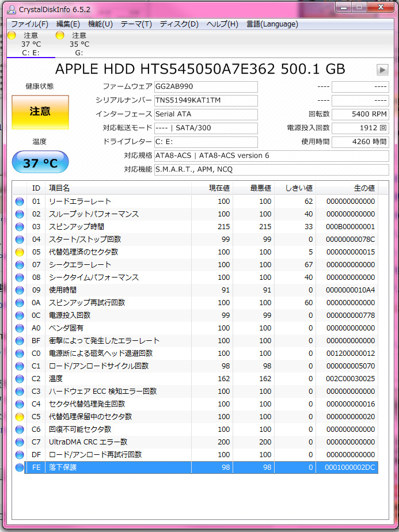Click status icon for 電源断による磁気ヘッド退避回数 row
This screenshot has height=532, width=399.
click(20, 354)
